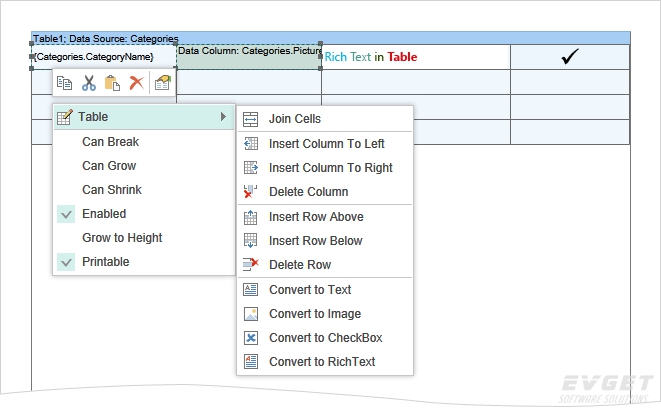
Task: Click the checkmark cell in the table
Action: click(570, 57)
